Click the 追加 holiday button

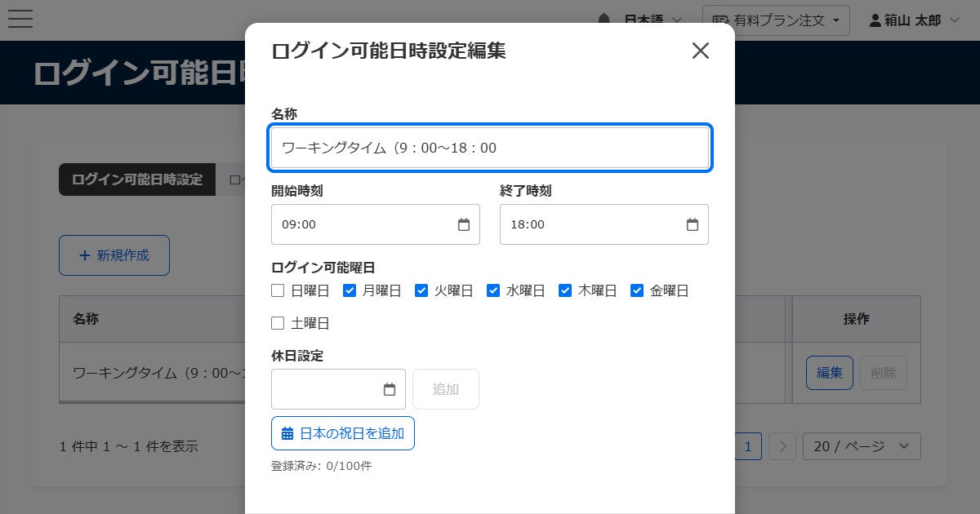(x=446, y=389)
